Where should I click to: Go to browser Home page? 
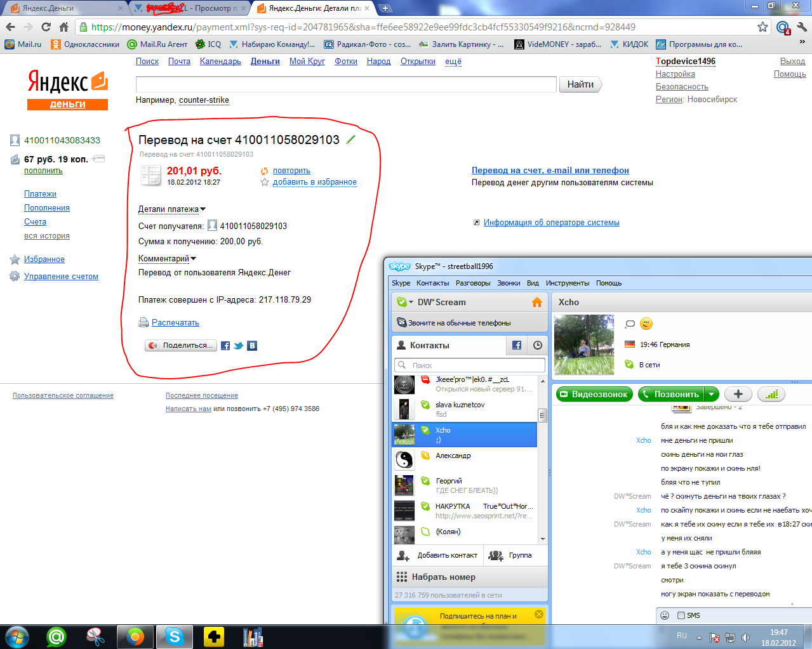(x=63, y=27)
